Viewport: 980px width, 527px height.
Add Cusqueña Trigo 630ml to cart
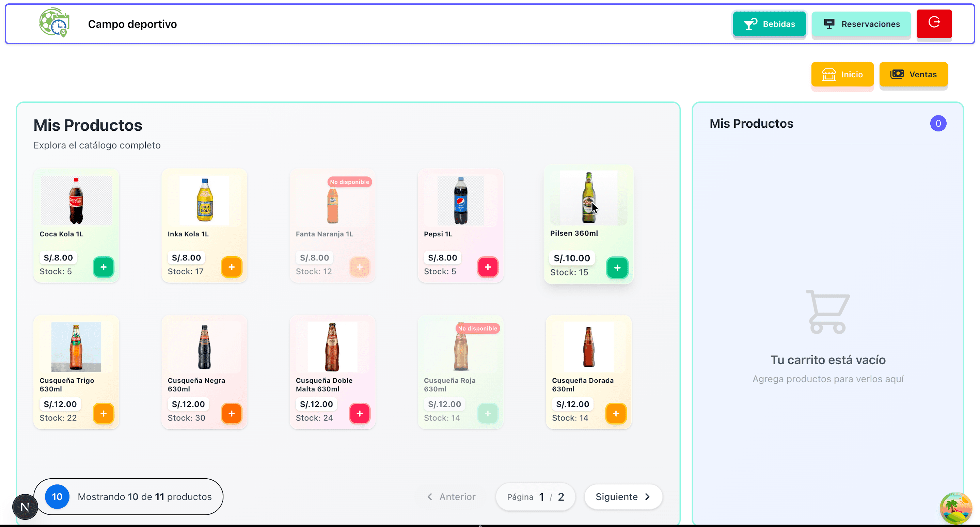(x=104, y=413)
